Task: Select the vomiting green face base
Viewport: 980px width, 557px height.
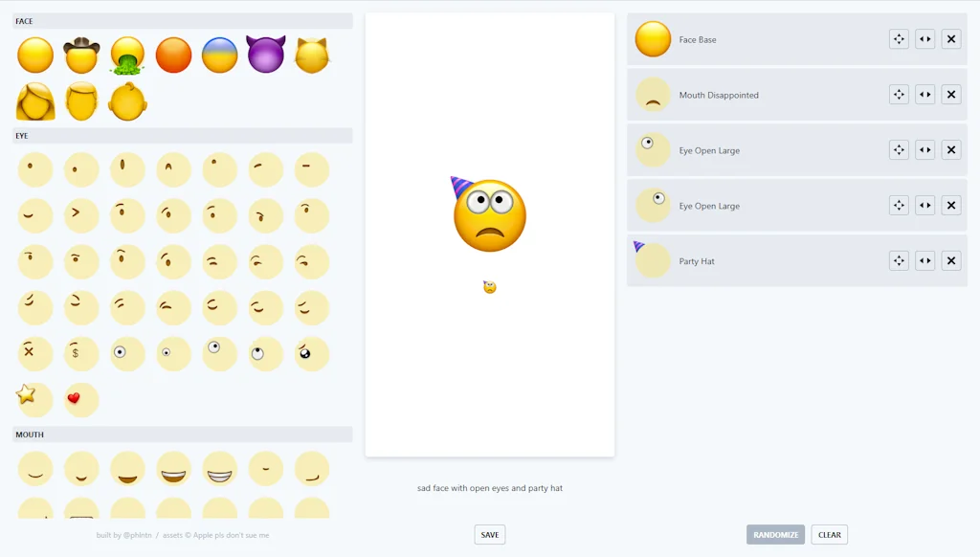Action: point(127,55)
